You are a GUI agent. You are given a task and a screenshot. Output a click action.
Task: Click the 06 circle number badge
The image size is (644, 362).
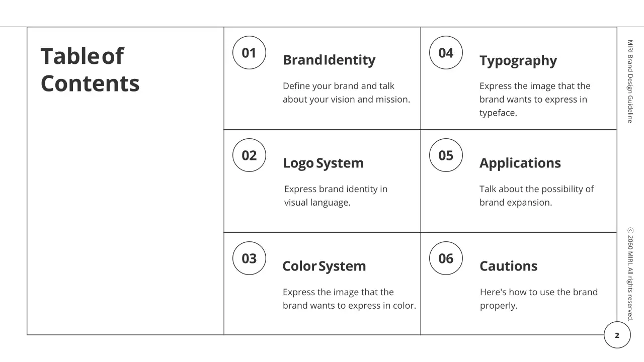coord(446,258)
